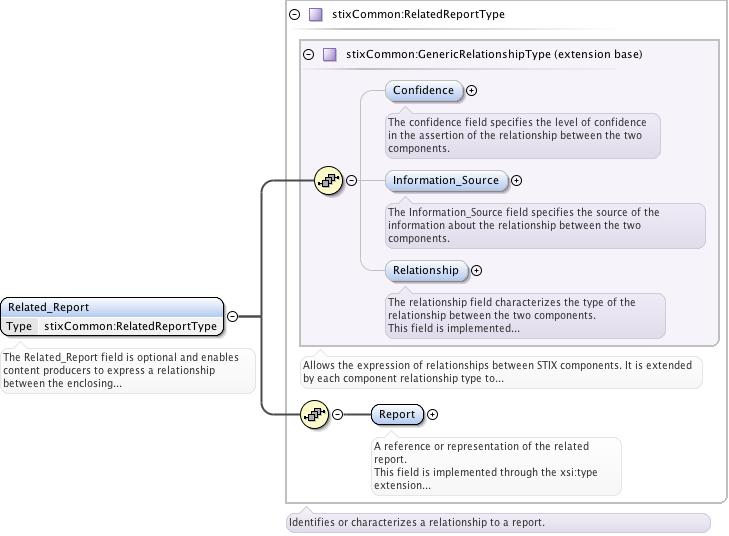Select the Relationship element node

pyautogui.click(x=425, y=270)
